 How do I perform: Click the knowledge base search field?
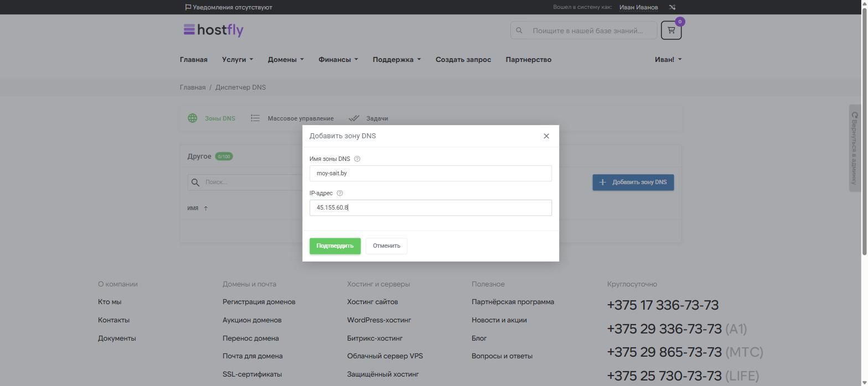[x=584, y=30]
